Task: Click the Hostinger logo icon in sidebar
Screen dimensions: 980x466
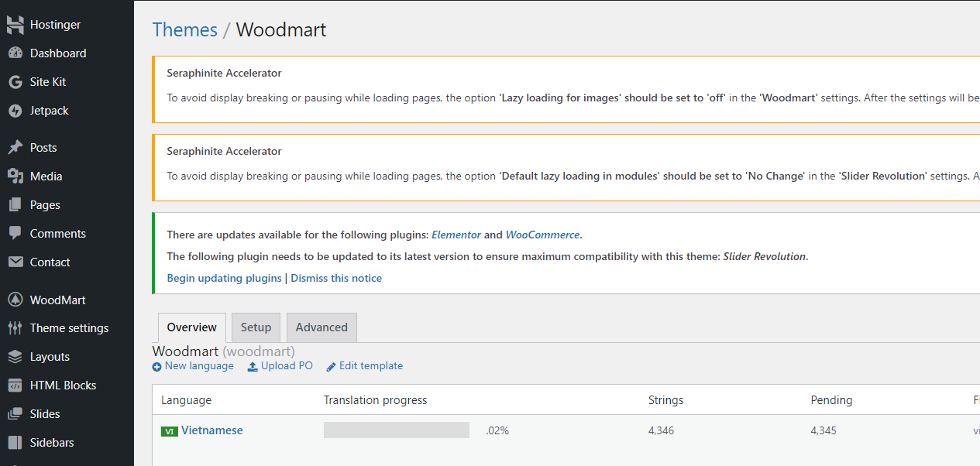Action: coord(15,25)
